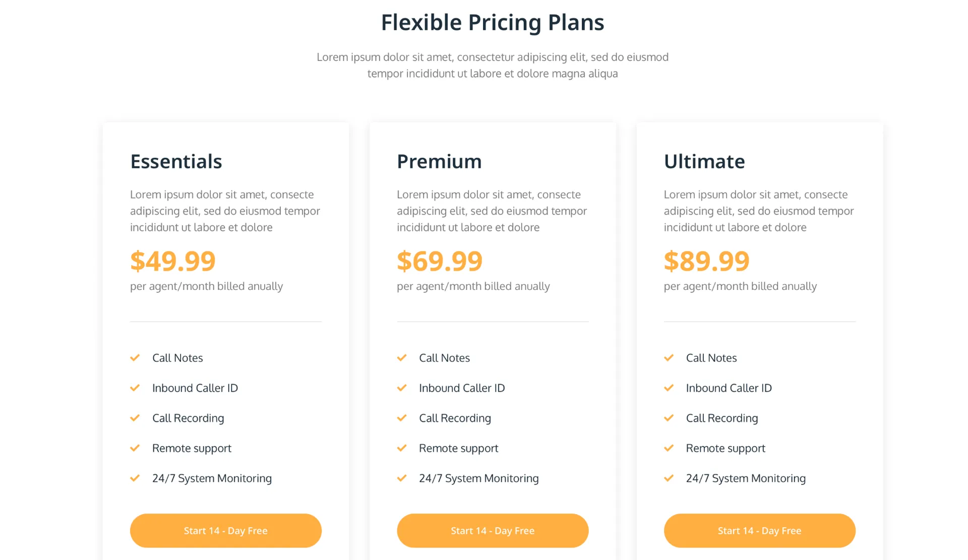Click Ultimate plan Start 14 - Day Free button

[759, 530]
